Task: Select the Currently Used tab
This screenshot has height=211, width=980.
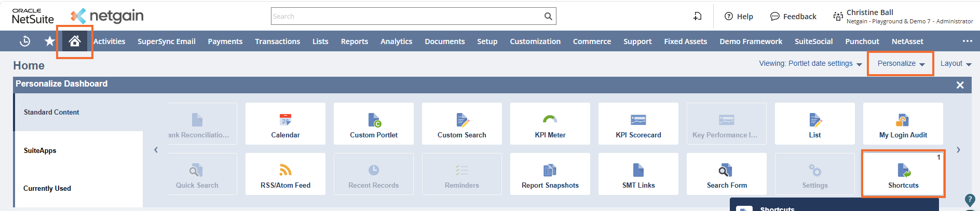Action: (x=47, y=188)
